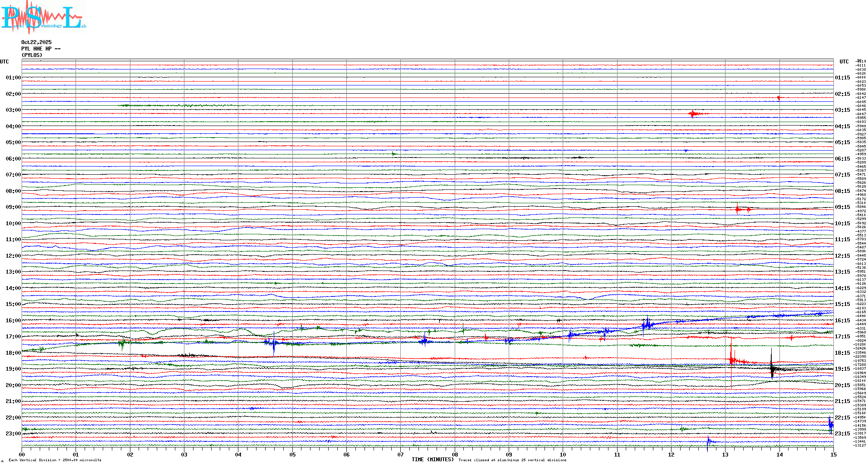Screen dimensions: 868x466
Task: Click the Traces clipped footnote text
Action: coord(512,460)
